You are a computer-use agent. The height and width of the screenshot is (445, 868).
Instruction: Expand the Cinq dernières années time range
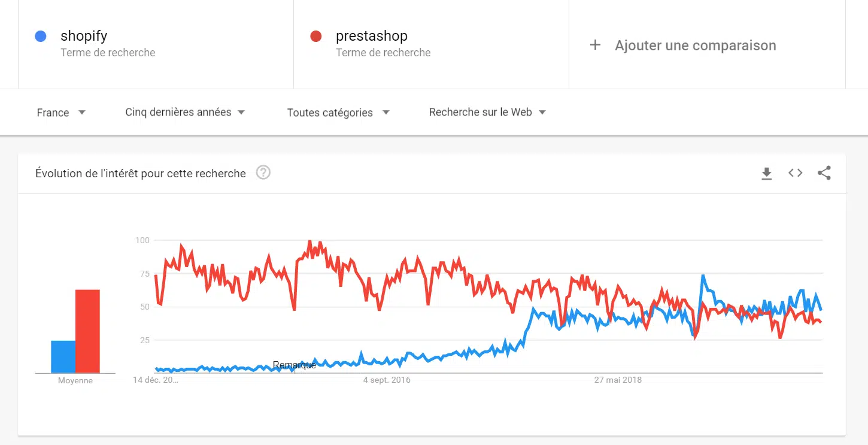(185, 112)
